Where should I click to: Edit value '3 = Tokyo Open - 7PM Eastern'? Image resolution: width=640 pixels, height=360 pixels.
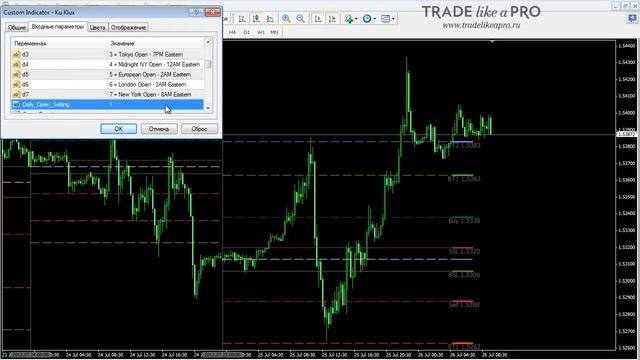(x=155, y=54)
